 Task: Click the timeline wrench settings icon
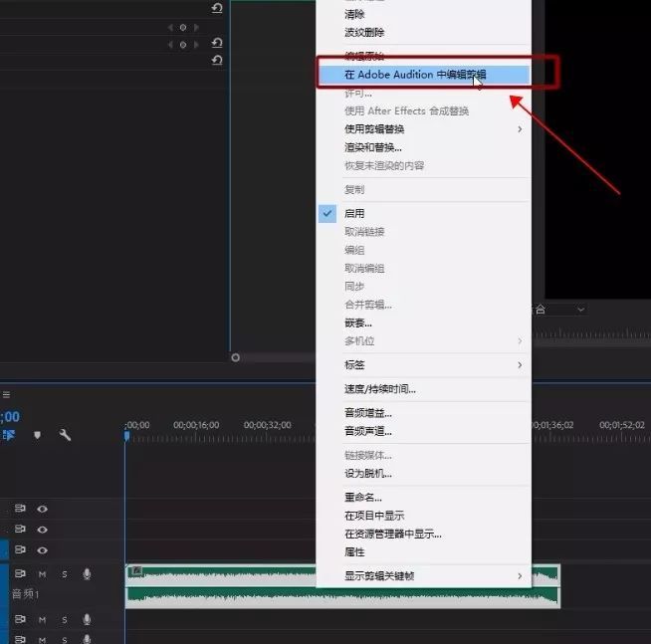(x=66, y=435)
